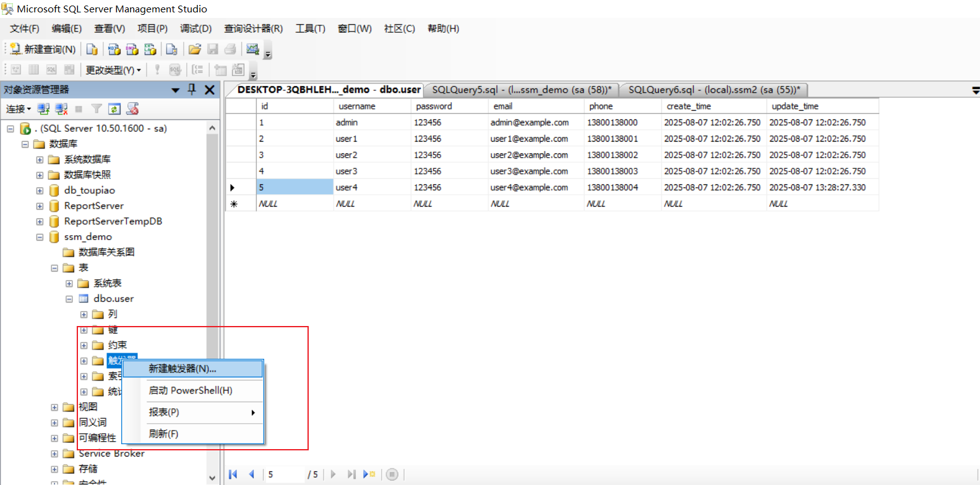Click the Show Criteria Pane grid icon
Image resolution: width=980 pixels, height=485 pixels.
click(34, 70)
